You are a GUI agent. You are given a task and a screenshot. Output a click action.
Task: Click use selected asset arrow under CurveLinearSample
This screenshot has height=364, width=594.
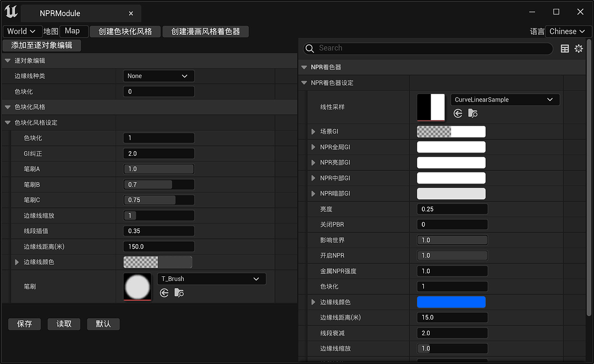[x=458, y=113]
